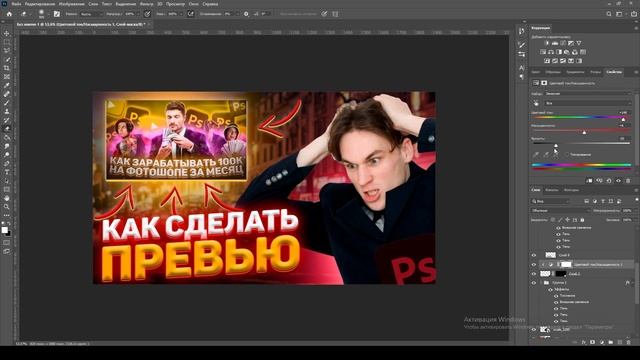
Task: Enable the Тонирование colorize checkbox
Action: tap(567, 155)
